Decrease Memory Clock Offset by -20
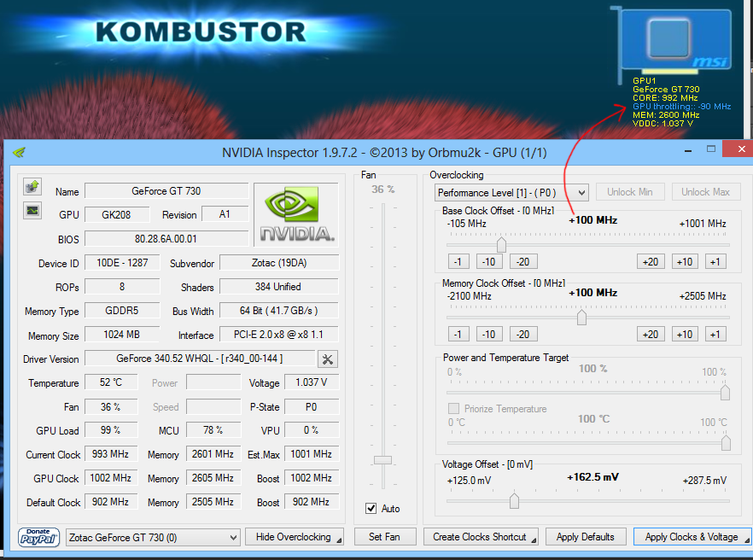The height and width of the screenshot is (560, 753). (522, 334)
